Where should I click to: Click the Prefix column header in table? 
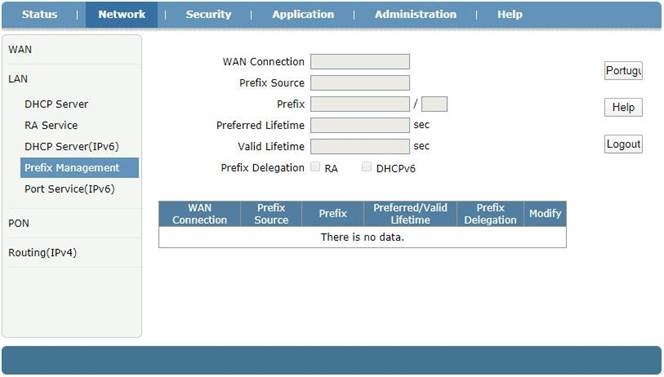click(333, 214)
